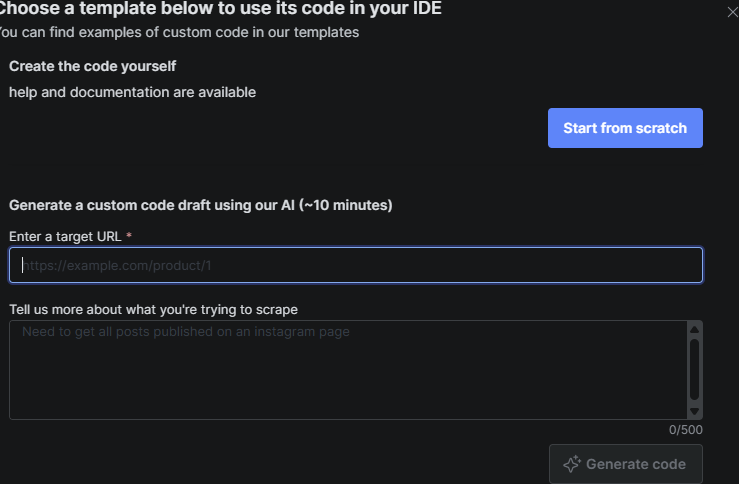Click the "Create the code yourself" heading
Image resolution: width=739 pixels, height=484 pixels.
click(92, 66)
